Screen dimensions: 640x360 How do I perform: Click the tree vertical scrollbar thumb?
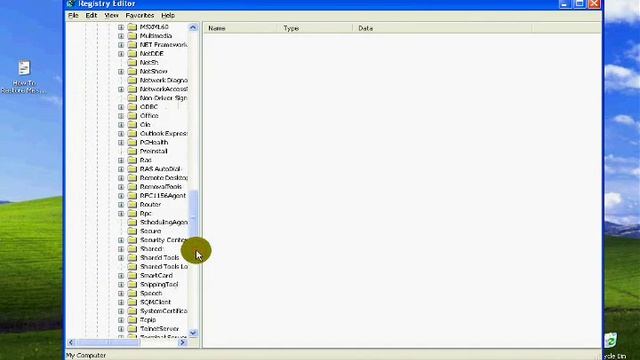coord(193,213)
